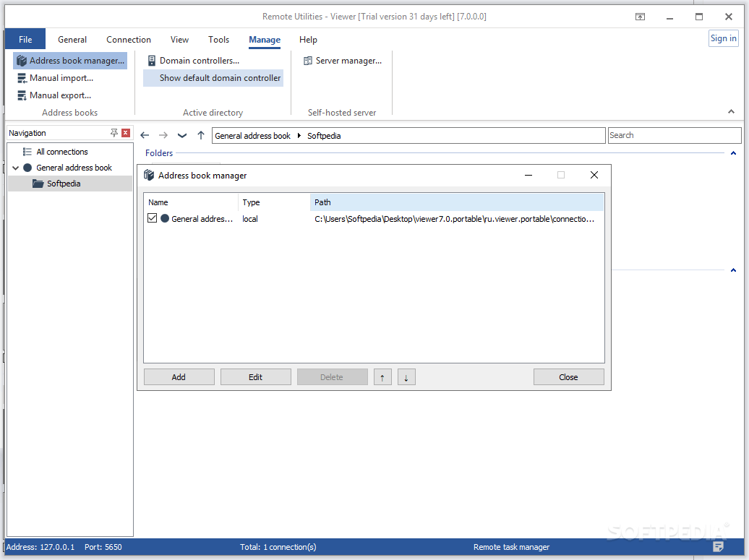Open the Remote task manager icon

pyautogui.click(x=719, y=547)
